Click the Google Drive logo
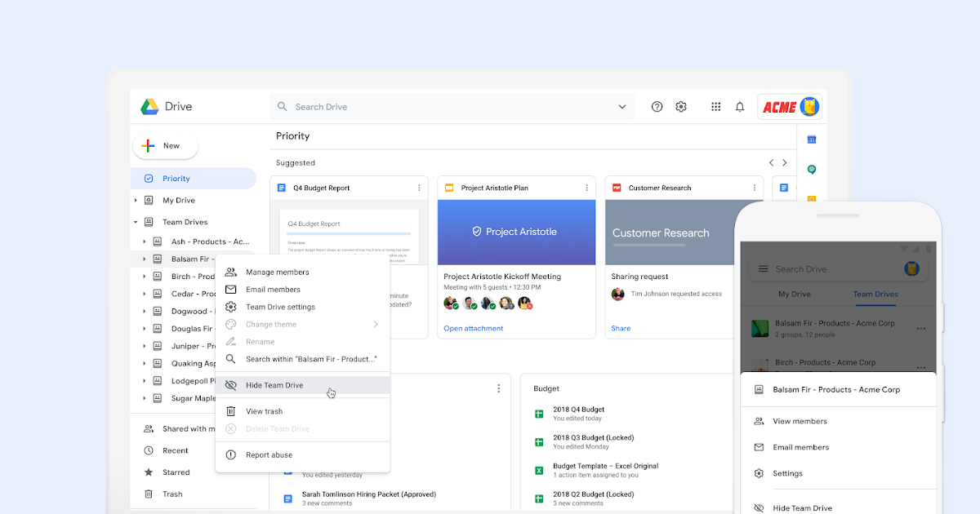The width and height of the screenshot is (980, 514). point(150,106)
